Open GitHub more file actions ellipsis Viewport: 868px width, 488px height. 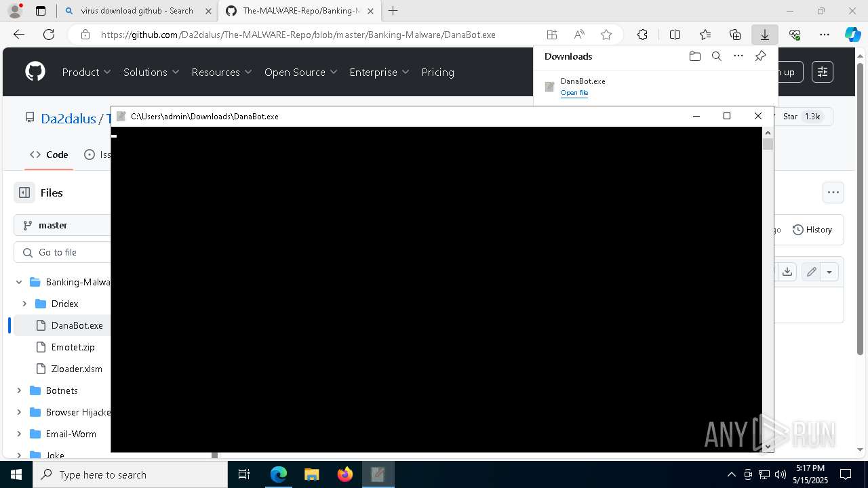[x=833, y=192]
